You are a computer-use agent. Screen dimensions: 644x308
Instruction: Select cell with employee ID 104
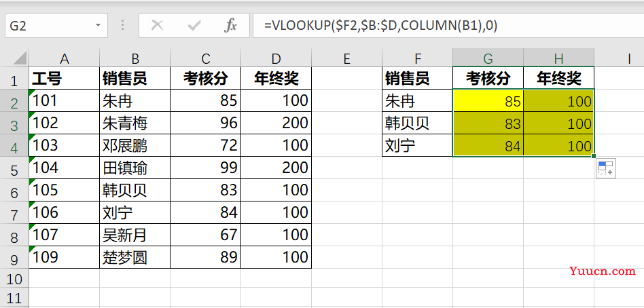coord(64,168)
